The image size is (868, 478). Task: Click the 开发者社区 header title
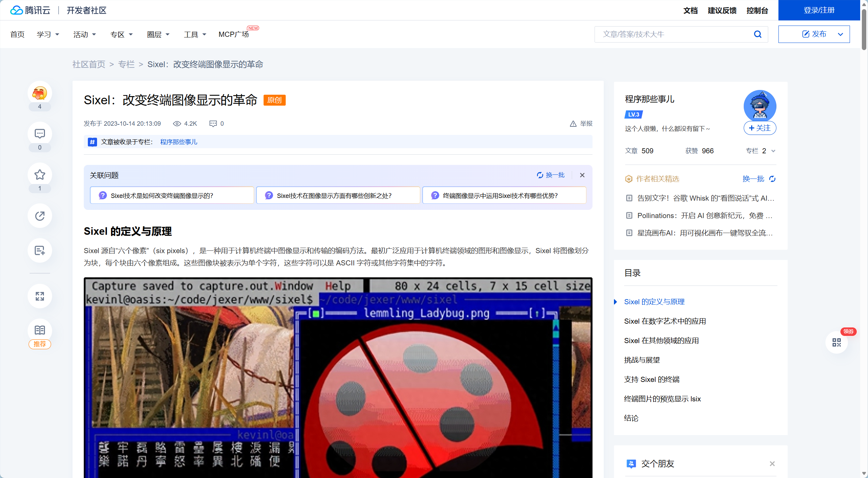point(86,10)
